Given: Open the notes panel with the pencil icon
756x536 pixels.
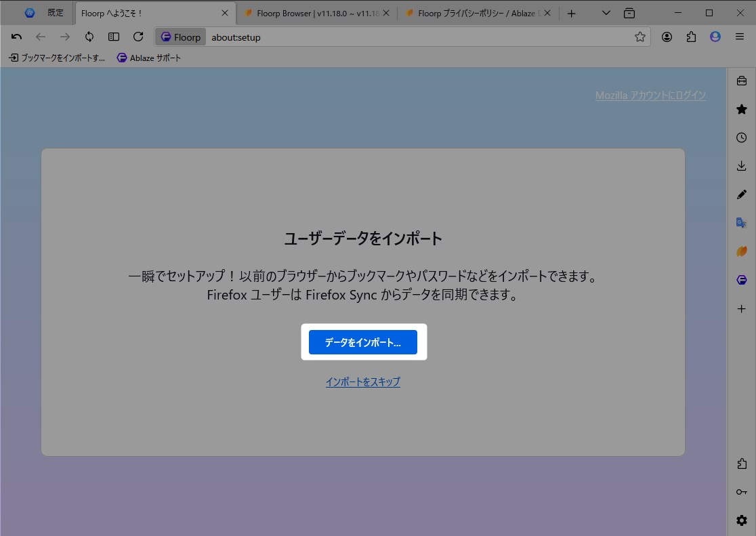Looking at the screenshot, I should (741, 194).
